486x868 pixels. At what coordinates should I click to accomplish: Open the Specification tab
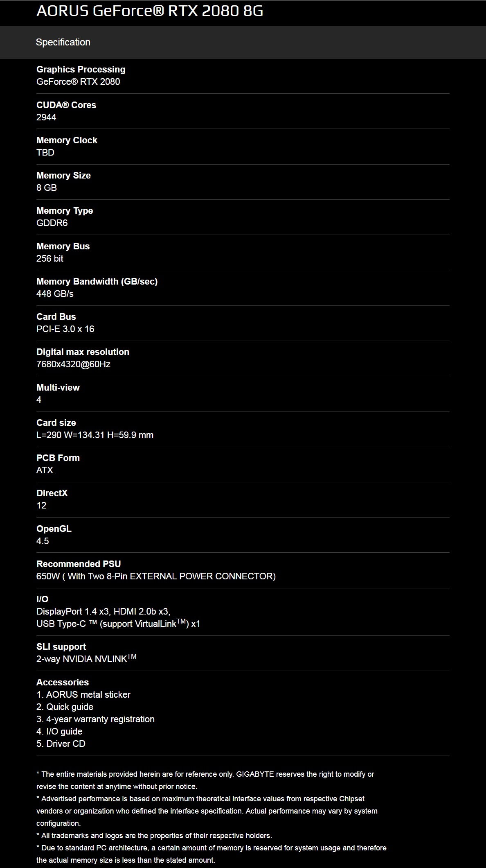tap(63, 42)
